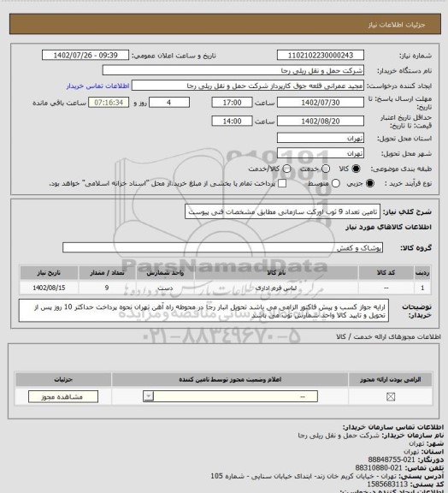This screenshot has height=493, width=448.
Task: Click the تعداد / مقدار column header
Action: click(107, 273)
